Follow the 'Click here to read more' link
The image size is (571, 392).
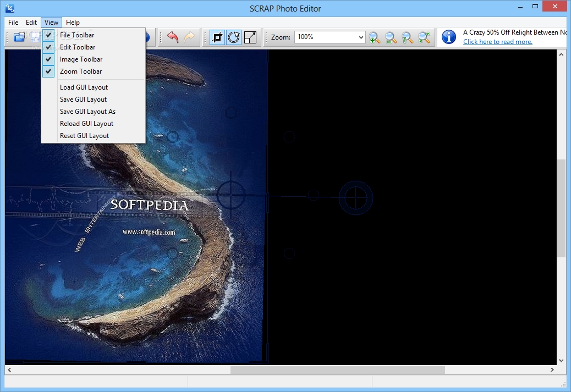497,41
